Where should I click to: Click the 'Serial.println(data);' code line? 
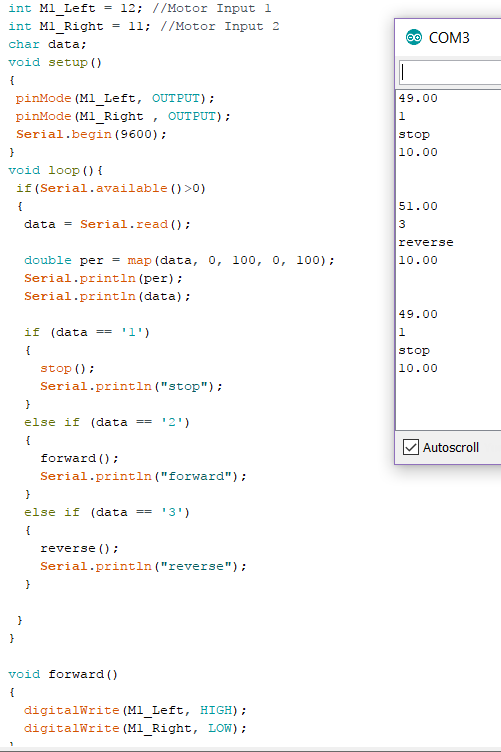tap(107, 296)
